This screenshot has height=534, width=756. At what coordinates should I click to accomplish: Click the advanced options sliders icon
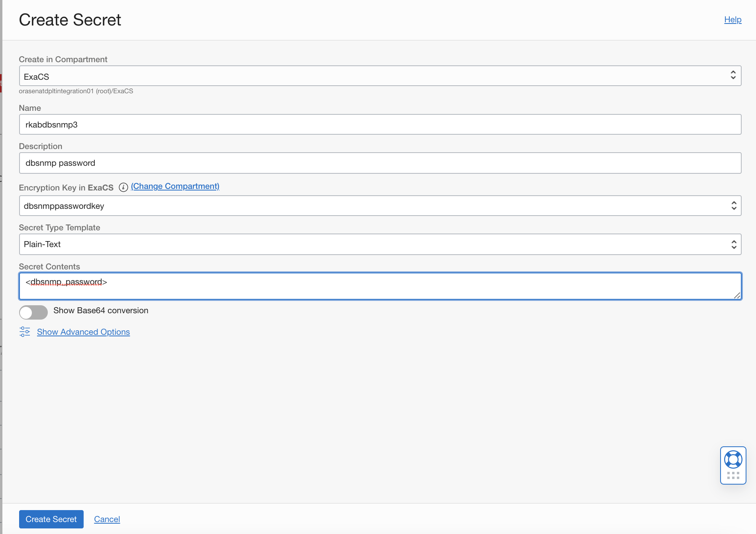25,332
